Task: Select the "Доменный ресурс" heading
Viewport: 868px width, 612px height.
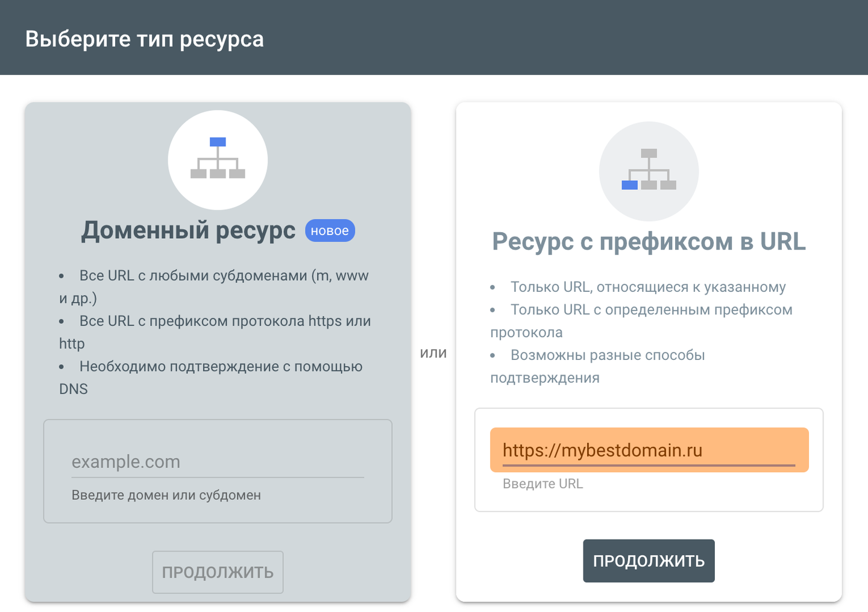Action: (188, 230)
